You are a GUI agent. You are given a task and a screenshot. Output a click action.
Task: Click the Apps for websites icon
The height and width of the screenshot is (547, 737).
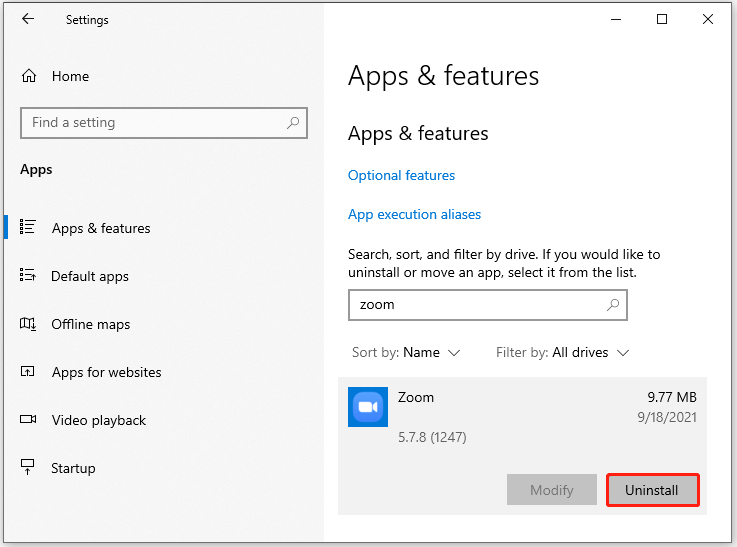tap(27, 372)
